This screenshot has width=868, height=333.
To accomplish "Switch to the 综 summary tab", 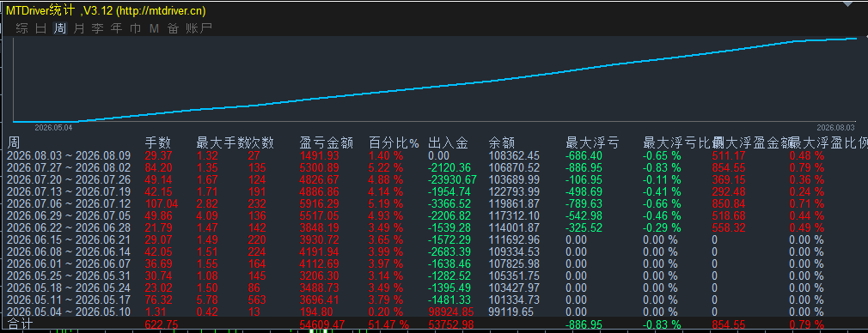I will point(22,28).
